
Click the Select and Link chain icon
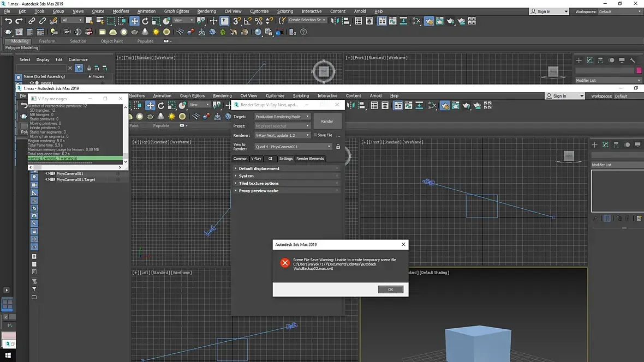coord(32,21)
